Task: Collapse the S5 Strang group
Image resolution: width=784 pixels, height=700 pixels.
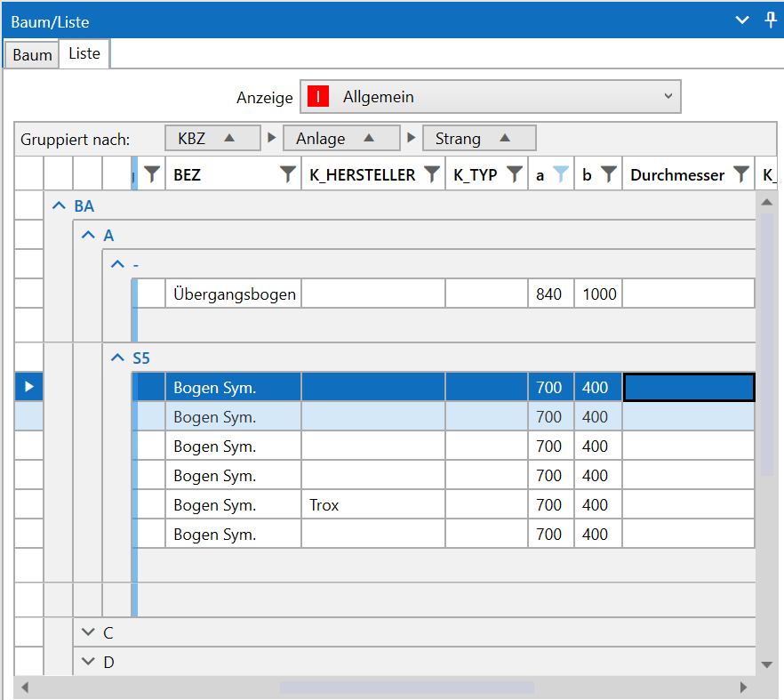Action: (117, 358)
